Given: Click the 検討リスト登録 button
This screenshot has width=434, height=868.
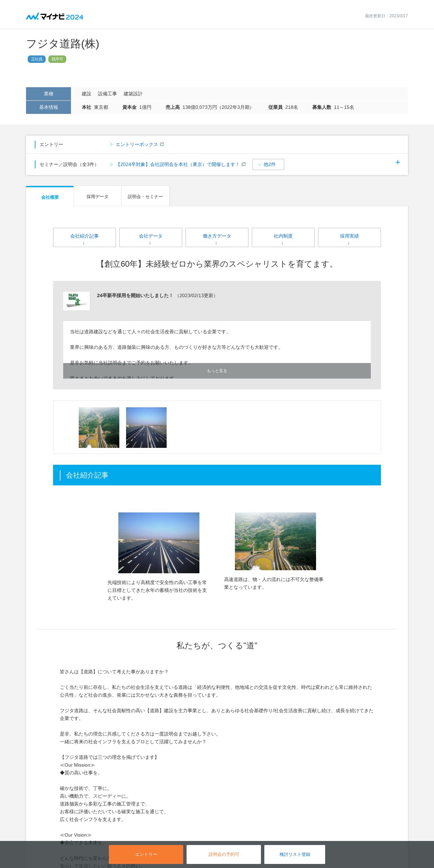Looking at the screenshot, I should [295, 854].
